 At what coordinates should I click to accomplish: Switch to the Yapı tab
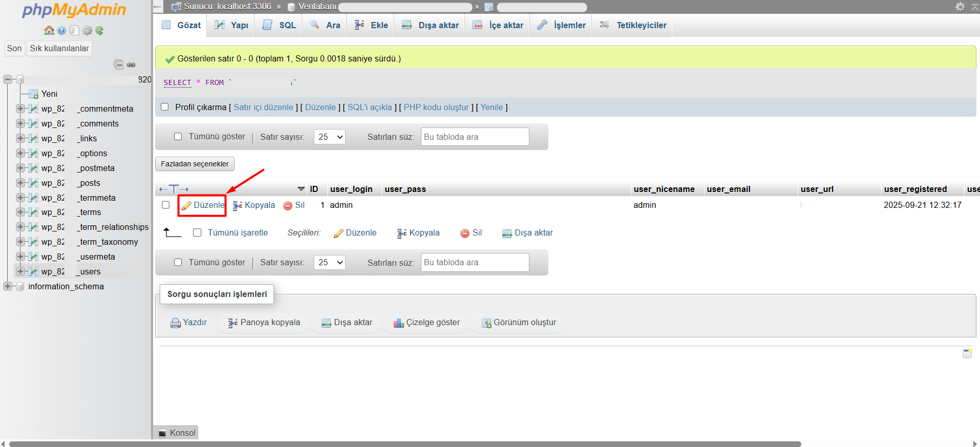tap(231, 25)
